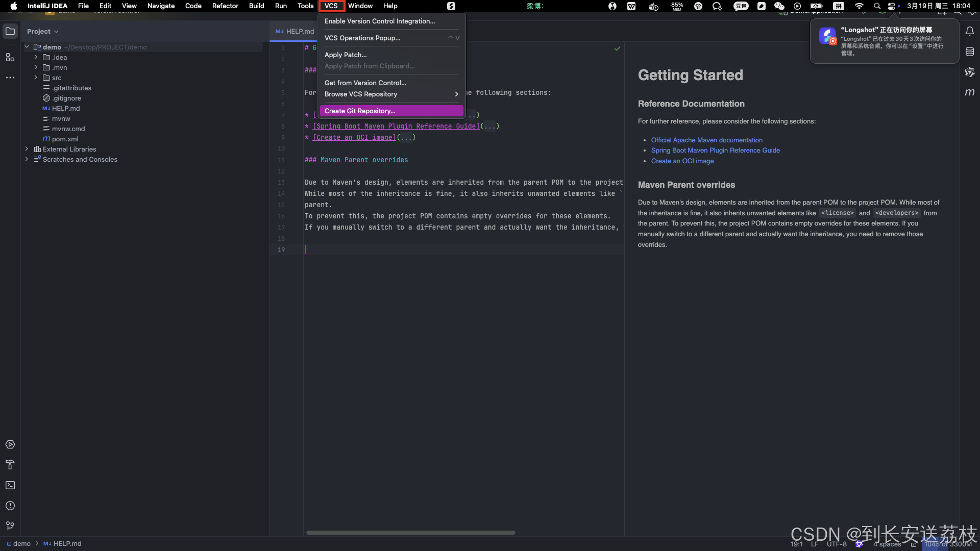Open the Database tool window
This screenshot has height=551, width=980.
(970, 52)
